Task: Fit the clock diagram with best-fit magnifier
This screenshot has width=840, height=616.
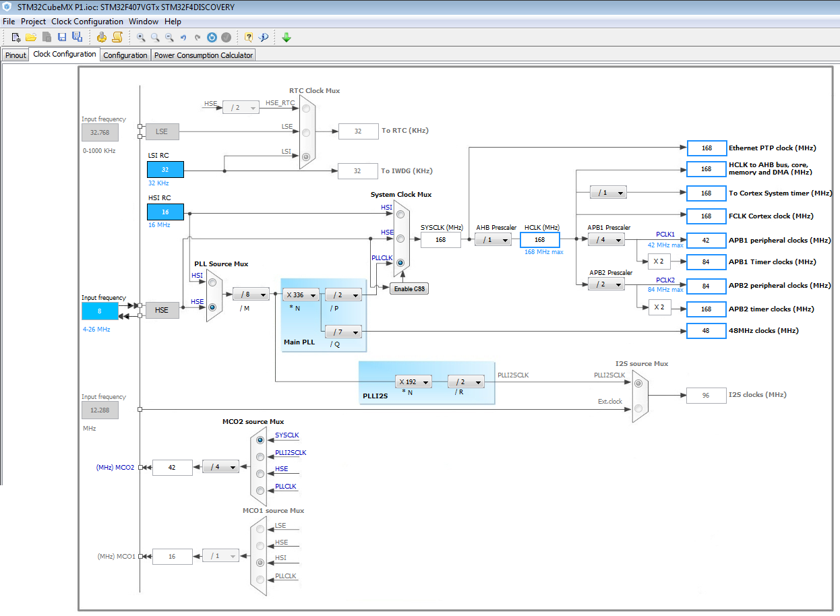Action: pyautogui.click(x=155, y=38)
